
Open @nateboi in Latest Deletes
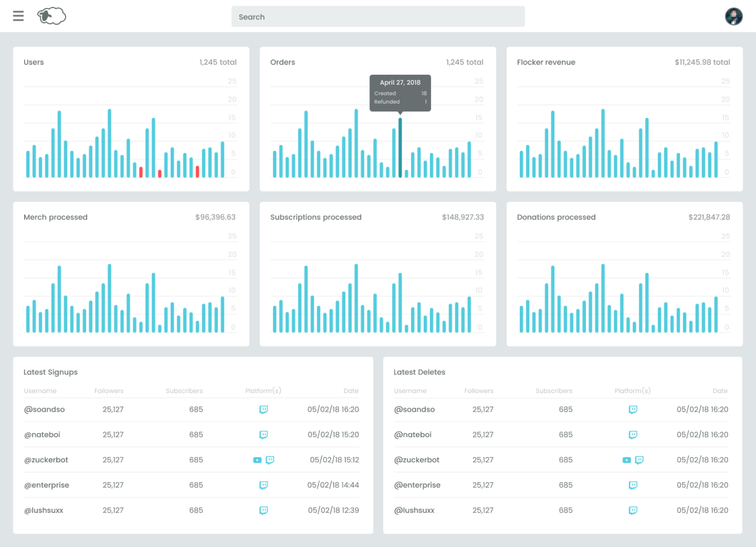pos(412,434)
